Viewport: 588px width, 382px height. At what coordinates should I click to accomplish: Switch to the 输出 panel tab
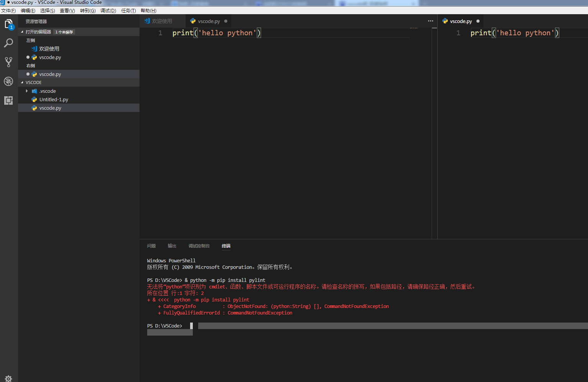tap(172, 246)
